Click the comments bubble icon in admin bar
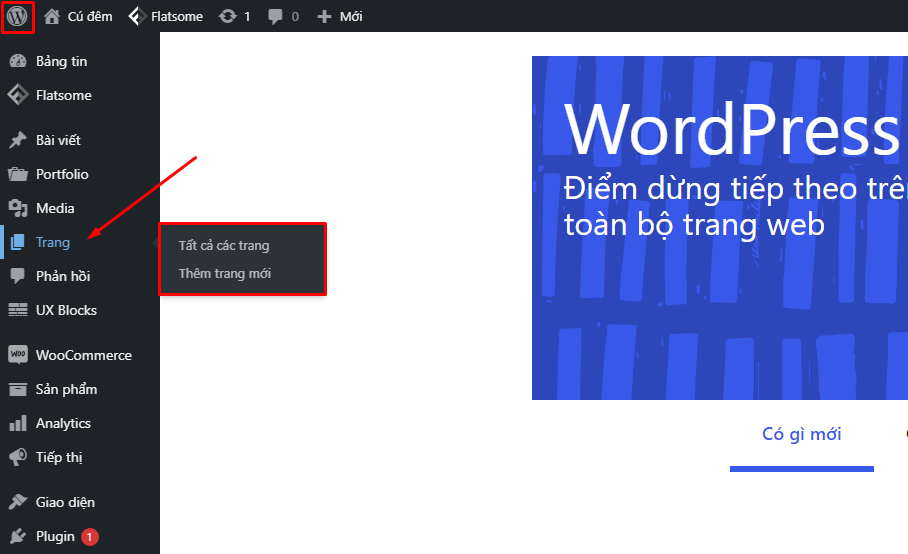 (275, 16)
